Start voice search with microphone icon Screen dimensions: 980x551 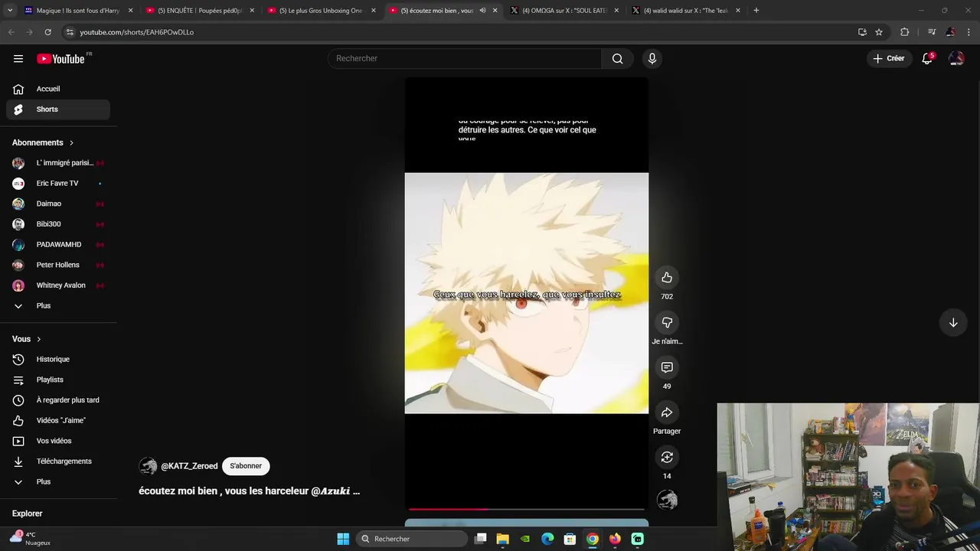[652, 58]
